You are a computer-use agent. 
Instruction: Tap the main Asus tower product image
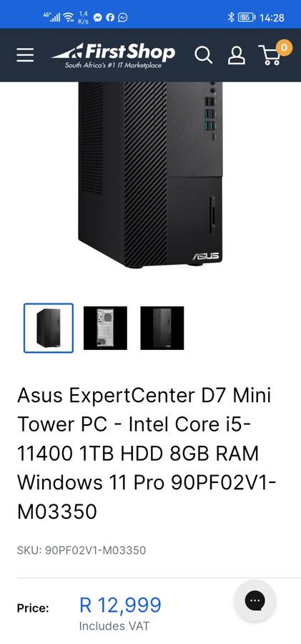150,175
